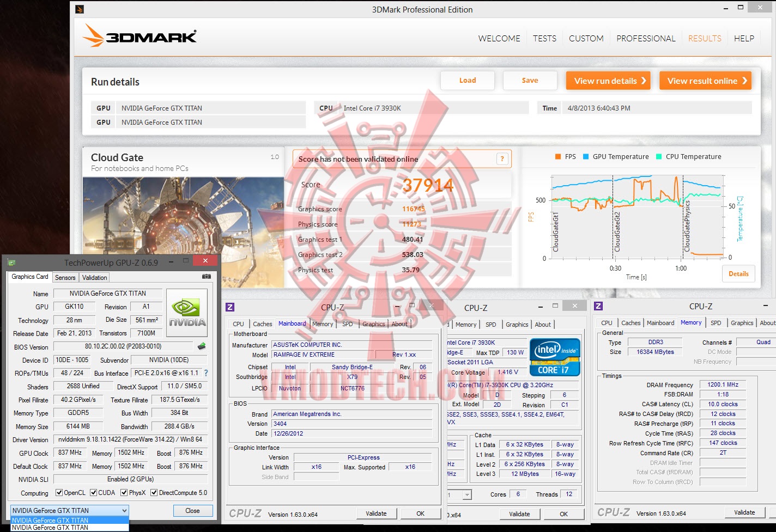This screenshot has width=776, height=532.
Task: Select the unhighlighted GTX TITAN dropdown entry
Action: coord(70,527)
